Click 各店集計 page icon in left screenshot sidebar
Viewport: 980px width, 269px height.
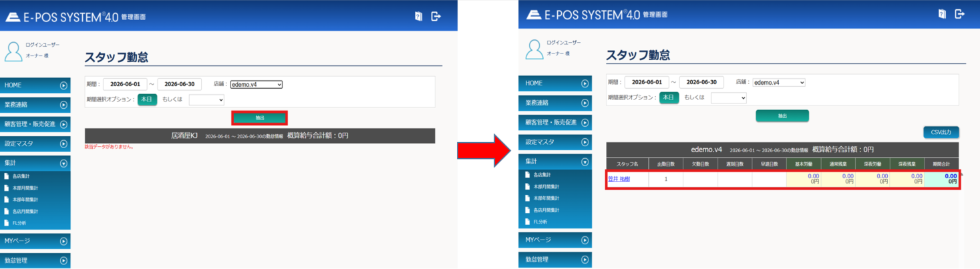click(7, 176)
